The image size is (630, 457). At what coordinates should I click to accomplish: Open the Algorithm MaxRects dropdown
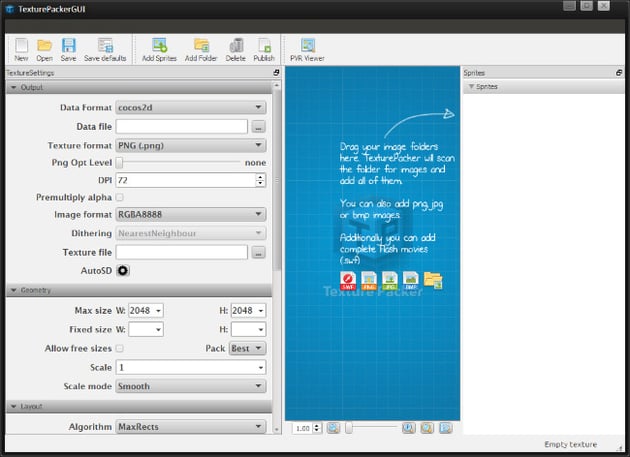point(191,426)
